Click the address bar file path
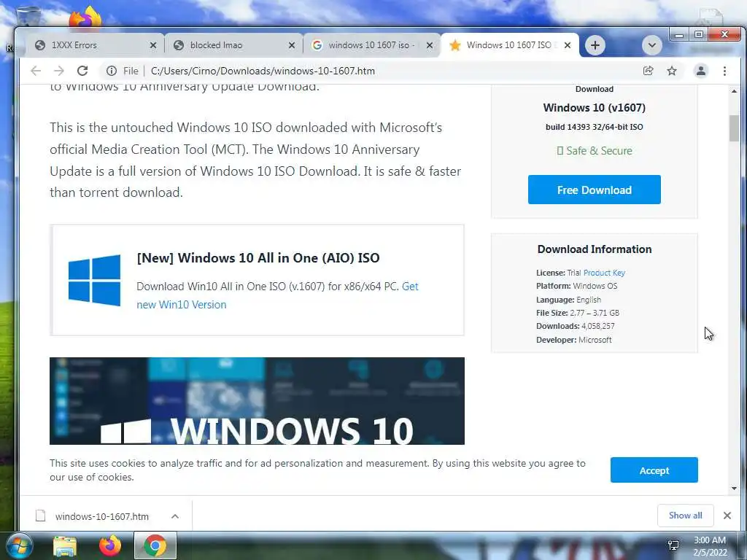The width and height of the screenshot is (747, 560). (263, 71)
